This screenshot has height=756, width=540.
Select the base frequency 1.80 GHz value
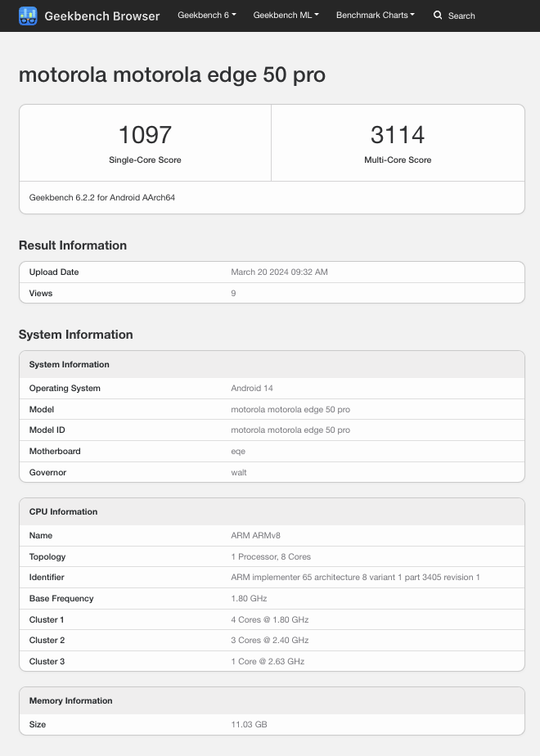point(249,599)
